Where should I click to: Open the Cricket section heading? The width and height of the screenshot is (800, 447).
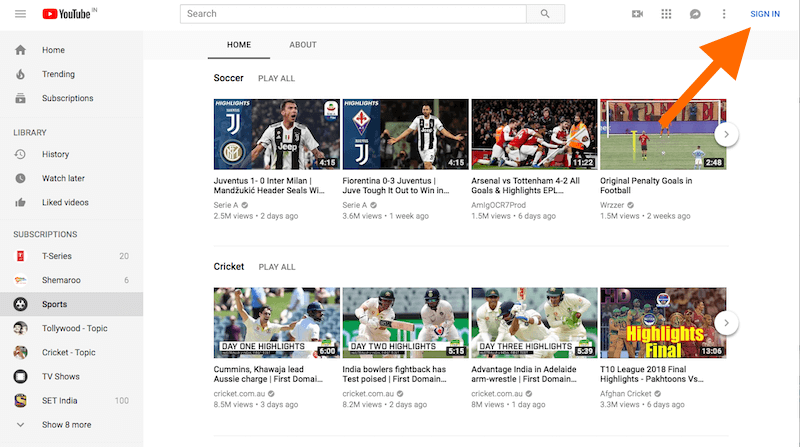click(x=229, y=266)
